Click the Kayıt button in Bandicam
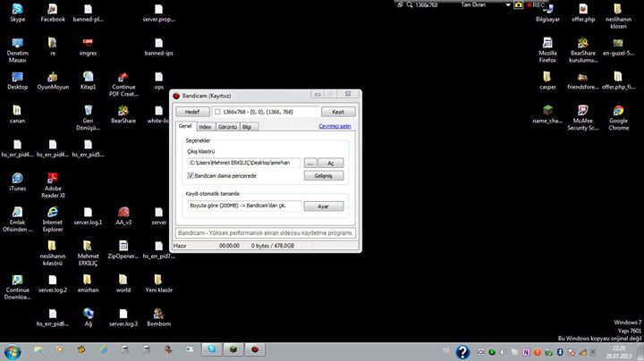Image resolution: width=644 pixels, height=361 pixels. 338,112
